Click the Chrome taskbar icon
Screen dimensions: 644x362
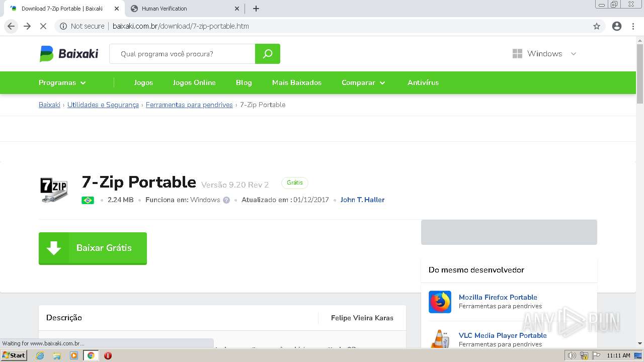click(91, 355)
